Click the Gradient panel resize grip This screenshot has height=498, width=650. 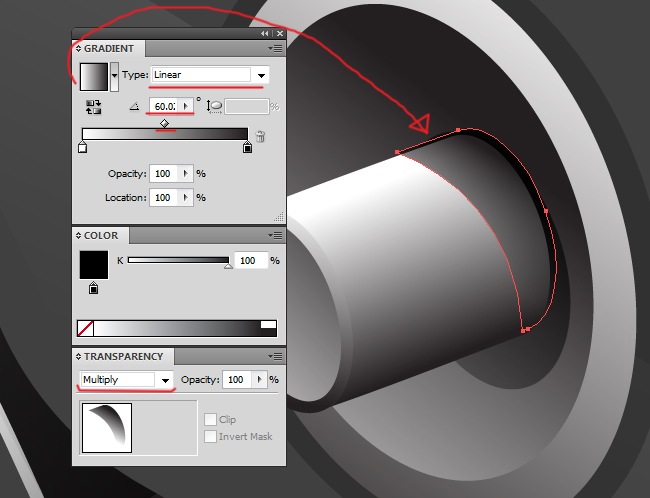[x=279, y=216]
